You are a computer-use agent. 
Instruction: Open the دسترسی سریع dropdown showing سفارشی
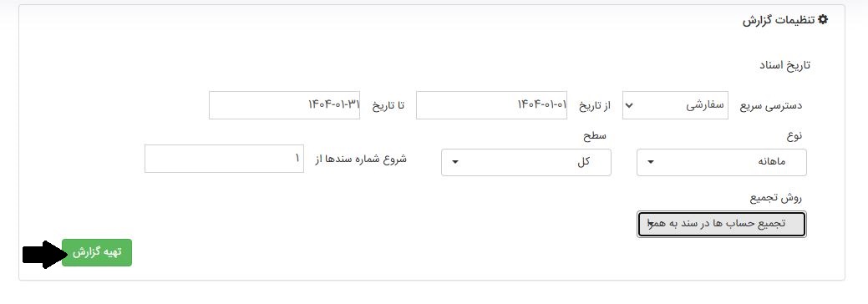(x=675, y=105)
